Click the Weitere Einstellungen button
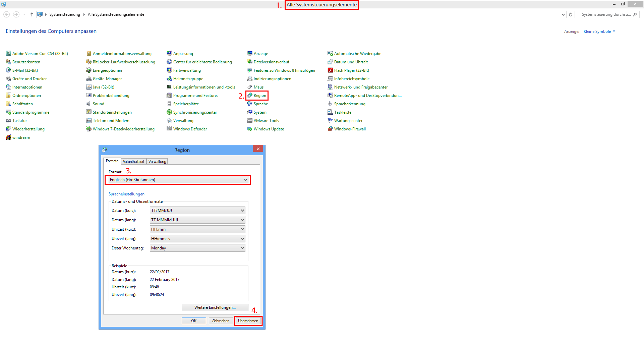Image resolution: width=644 pixels, height=349 pixels. pos(215,307)
